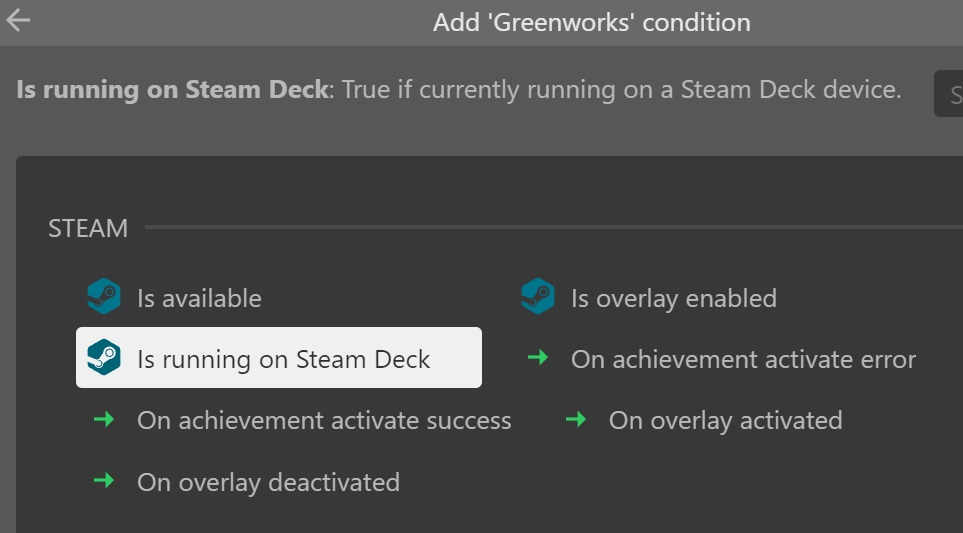Click the Steam icon beside Is overlay enabled
The width and height of the screenshot is (963, 533).
click(x=538, y=296)
